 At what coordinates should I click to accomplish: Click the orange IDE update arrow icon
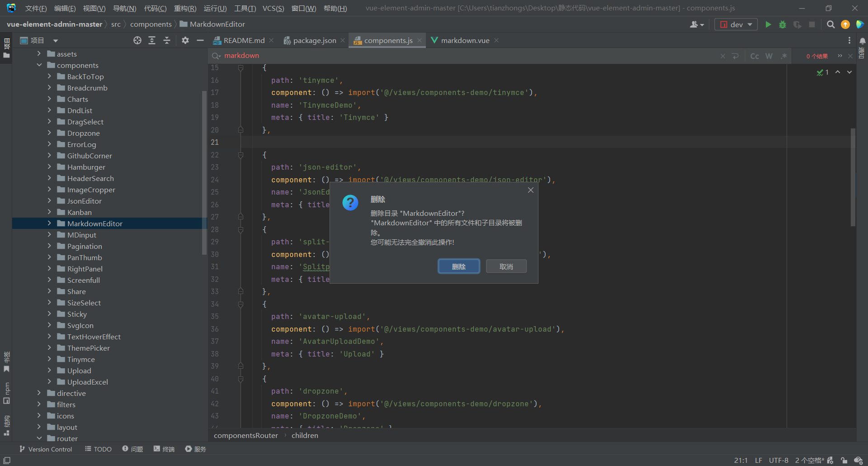pos(845,24)
